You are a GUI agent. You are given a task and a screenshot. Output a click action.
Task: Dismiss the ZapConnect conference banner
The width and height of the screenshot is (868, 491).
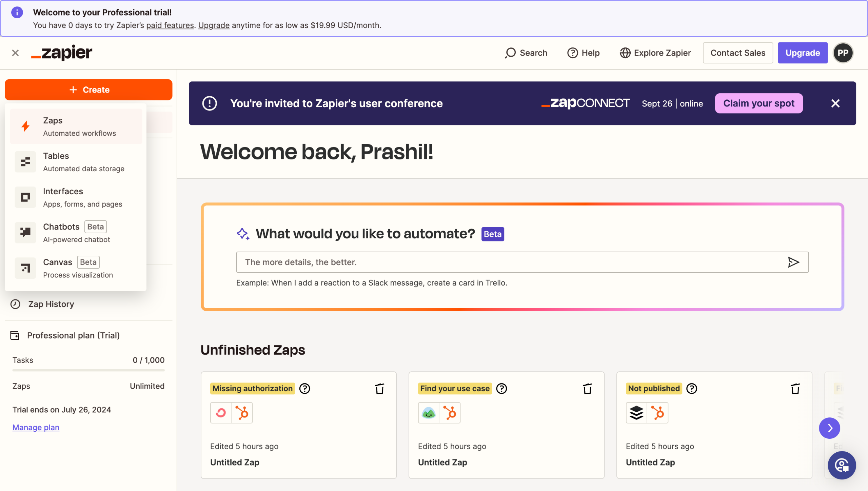835,103
